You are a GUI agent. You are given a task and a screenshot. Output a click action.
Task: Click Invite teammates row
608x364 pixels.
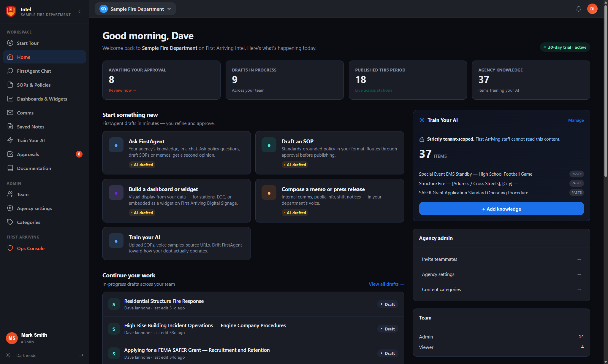tap(501, 259)
